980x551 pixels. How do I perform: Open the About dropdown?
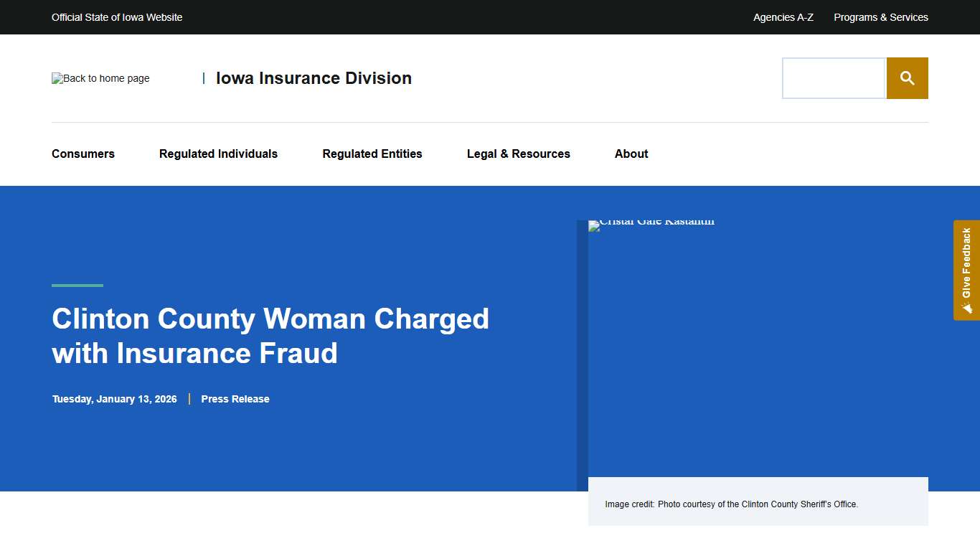point(631,154)
